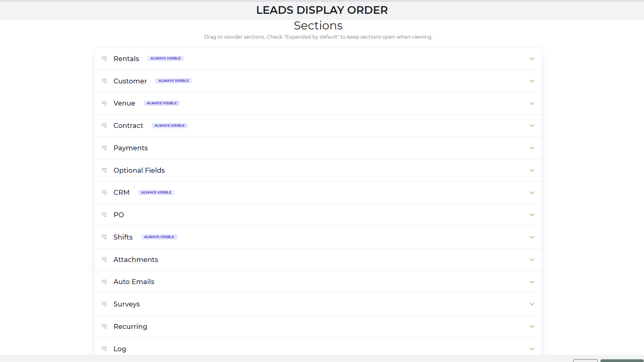Open the Surveys section chevron
644x362 pixels.
tap(532, 304)
